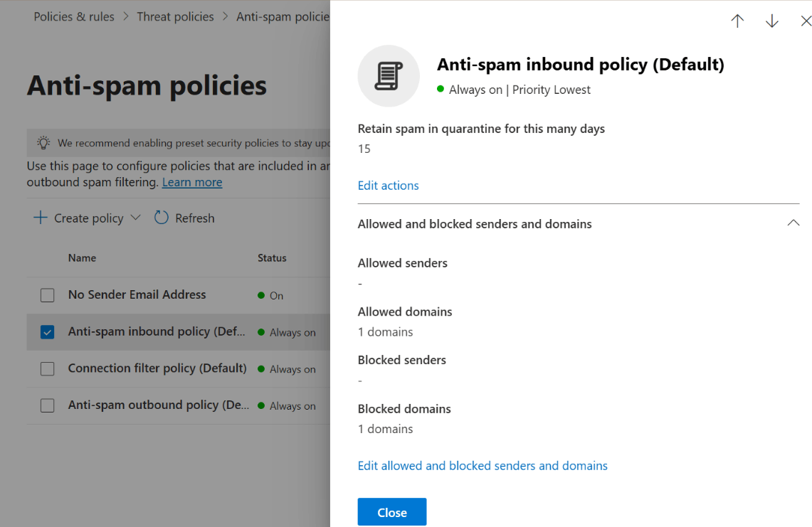The image size is (812, 527).
Task: Uncheck Anti-spam inbound policy checkbox
Action: 47,332
